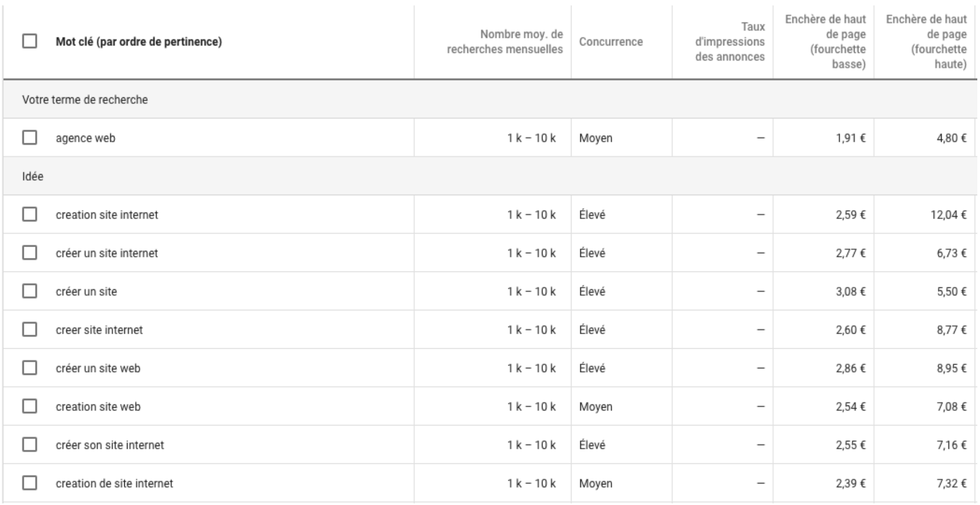The image size is (980, 505).
Task: Toggle checkbox next to 'créer un site'
Action: pos(30,291)
